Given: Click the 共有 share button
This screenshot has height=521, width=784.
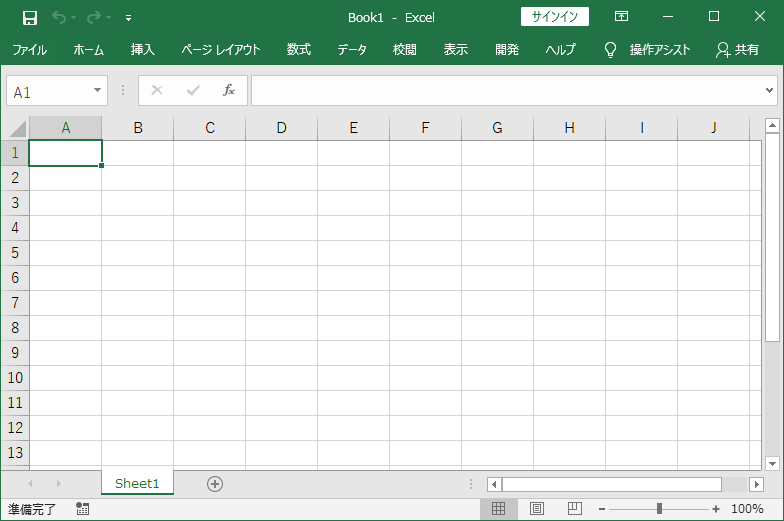Looking at the screenshot, I should (738, 50).
